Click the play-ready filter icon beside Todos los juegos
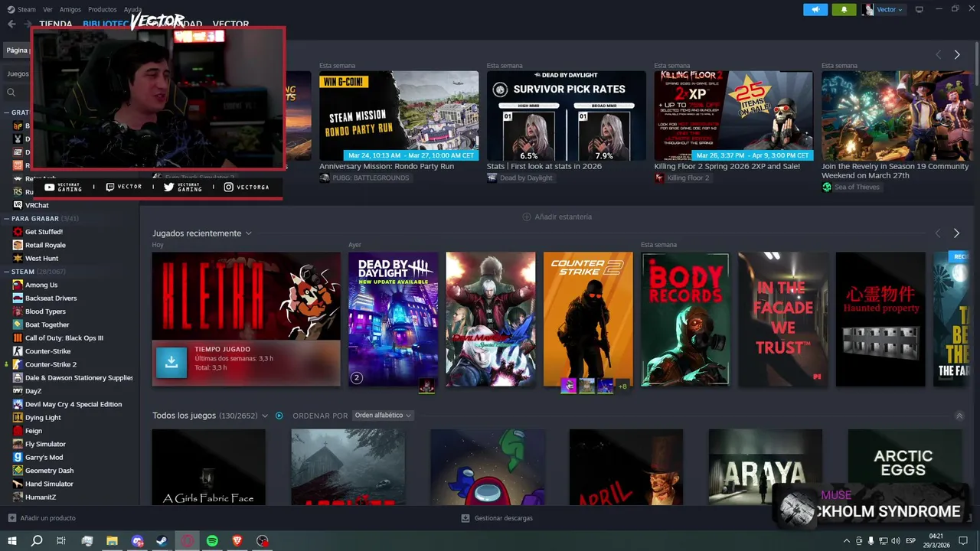 pyautogui.click(x=279, y=416)
